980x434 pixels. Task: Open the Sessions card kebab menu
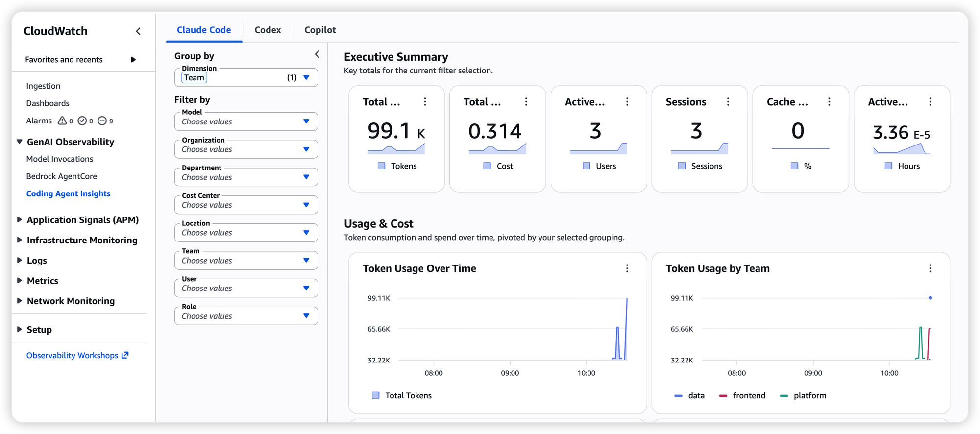point(728,102)
